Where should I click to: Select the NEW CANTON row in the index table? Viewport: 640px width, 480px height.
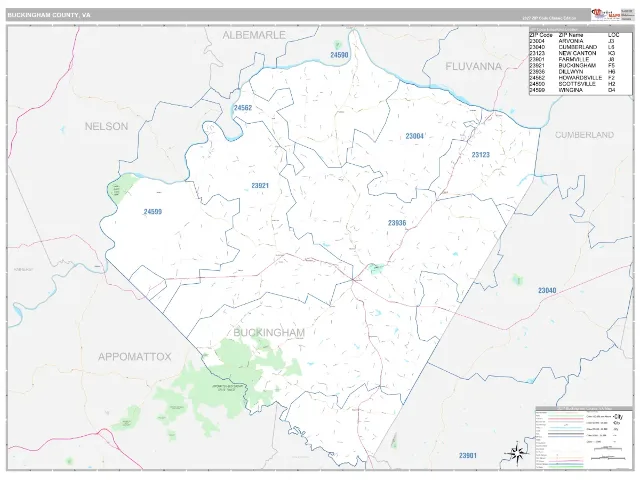(x=580, y=53)
